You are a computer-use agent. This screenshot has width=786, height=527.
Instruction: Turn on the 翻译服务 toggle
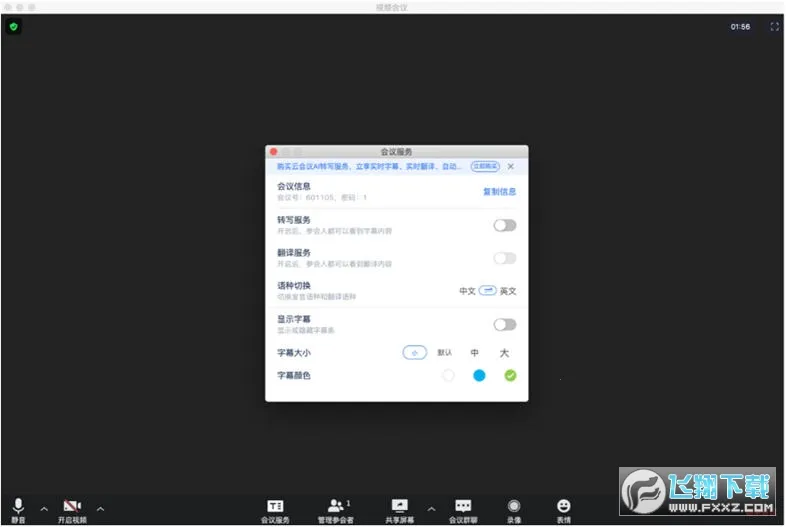(505, 258)
